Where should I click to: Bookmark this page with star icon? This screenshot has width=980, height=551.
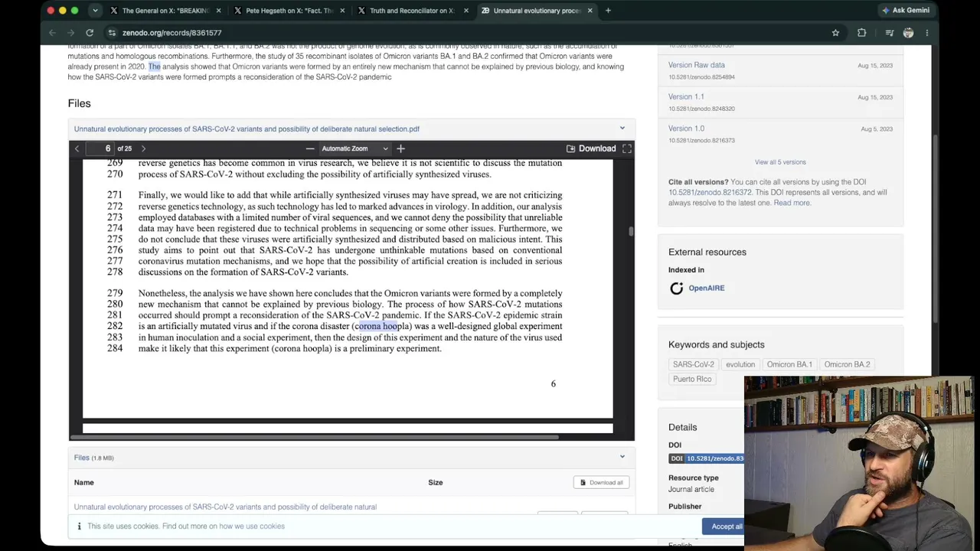[835, 33]
